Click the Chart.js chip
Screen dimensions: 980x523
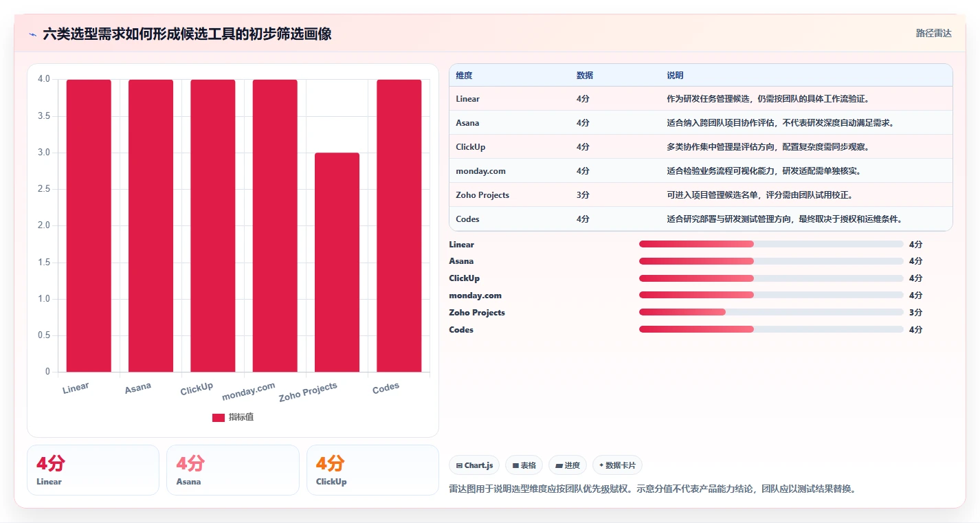click(474, 465)
